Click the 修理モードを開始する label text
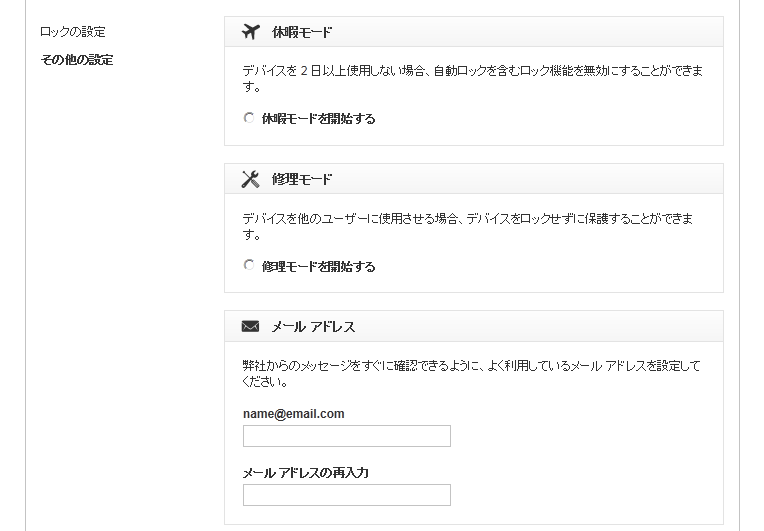Screen dimensions: 764x531 coord(319,266)
